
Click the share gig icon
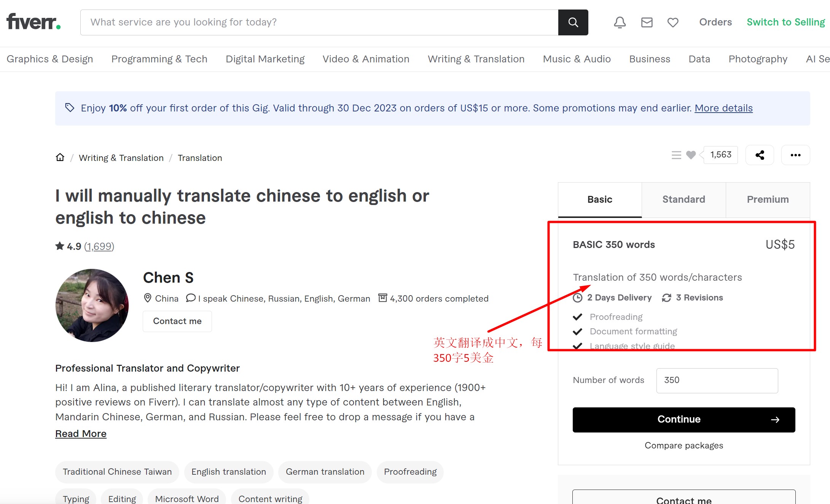click(x=760, y=155)
